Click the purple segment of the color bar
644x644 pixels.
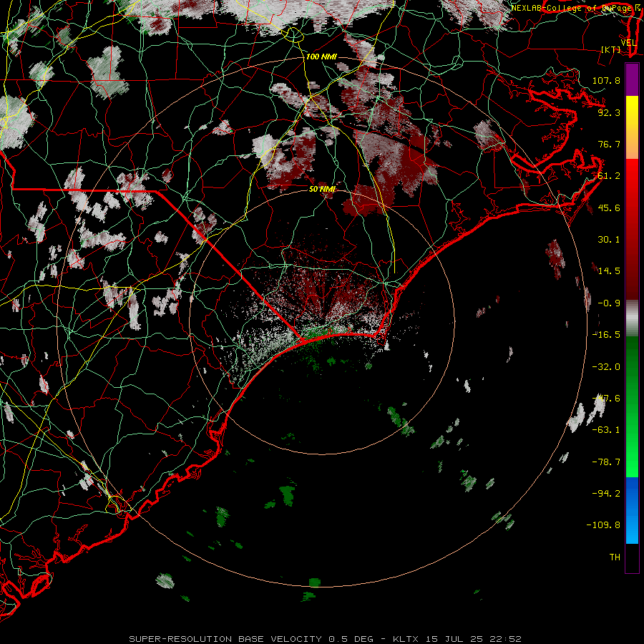632,79
